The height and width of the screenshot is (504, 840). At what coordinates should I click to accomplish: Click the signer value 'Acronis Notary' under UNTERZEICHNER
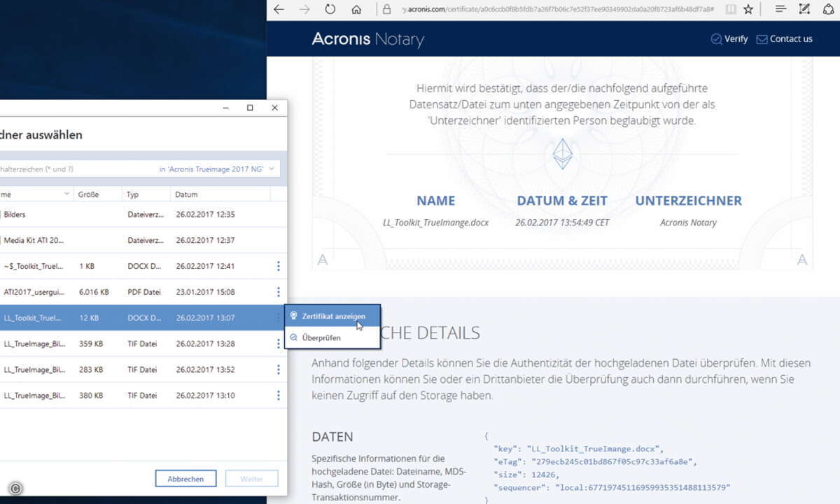coord(688,223)
